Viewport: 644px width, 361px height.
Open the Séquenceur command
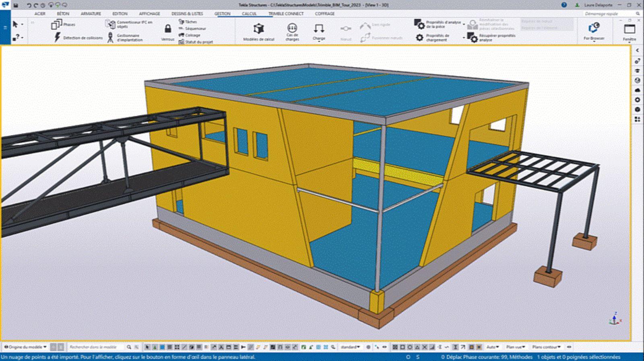click(192, 29)
